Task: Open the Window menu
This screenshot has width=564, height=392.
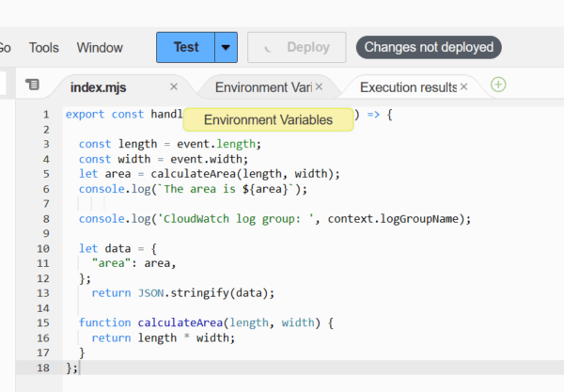Action: (100, 47)
